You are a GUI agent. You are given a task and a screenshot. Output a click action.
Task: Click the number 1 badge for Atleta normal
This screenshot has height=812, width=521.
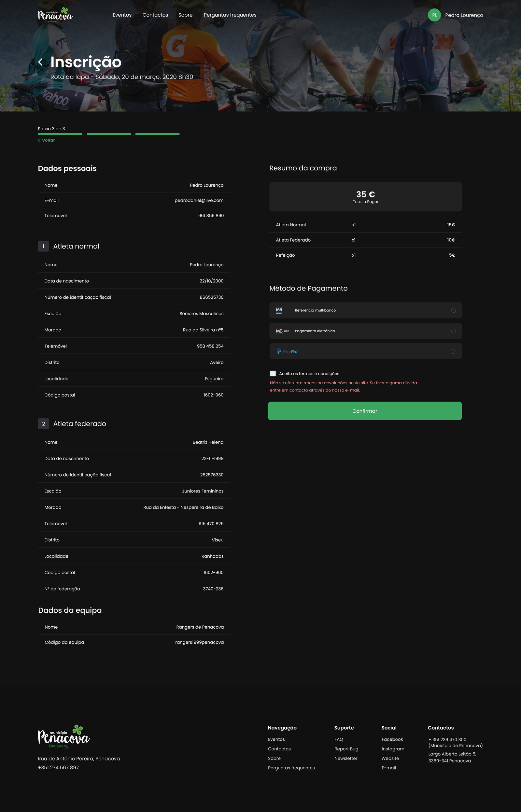tap(43, 246)
